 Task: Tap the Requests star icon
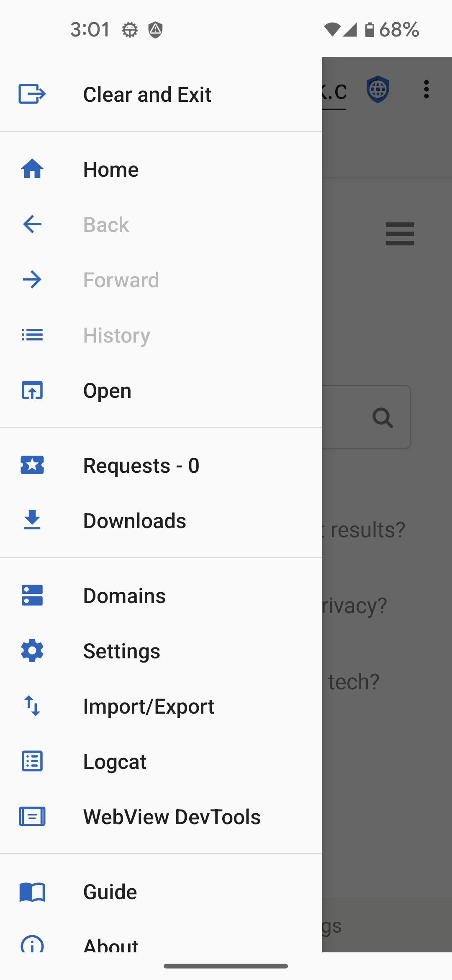[32, 465]
